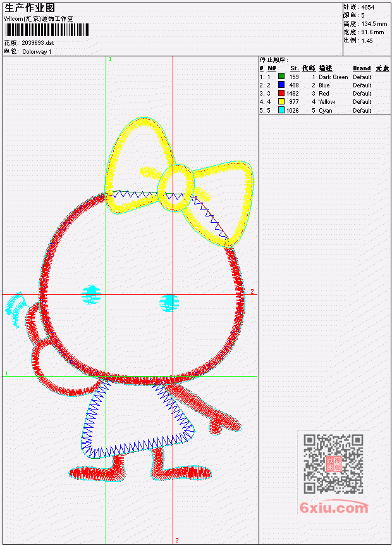Click stitch count 977 in the Yellow row
392x545 pixels.
[294, 102]
